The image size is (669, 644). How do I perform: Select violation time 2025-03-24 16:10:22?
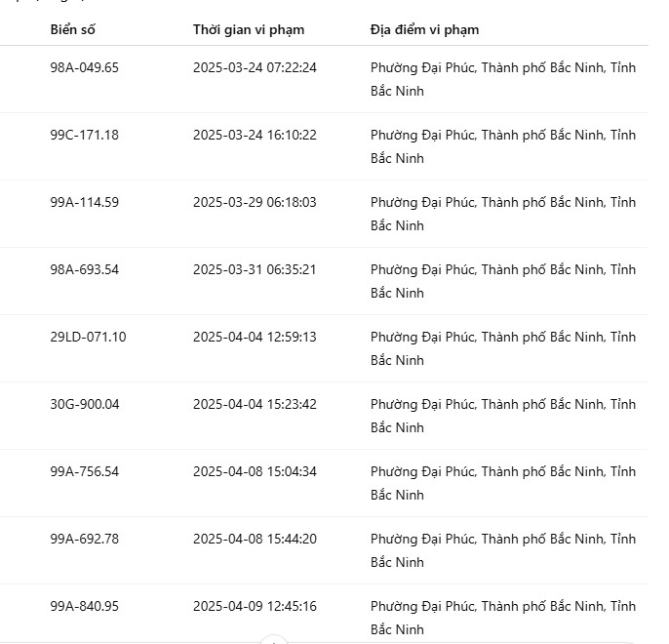click(x=255, y=135)
